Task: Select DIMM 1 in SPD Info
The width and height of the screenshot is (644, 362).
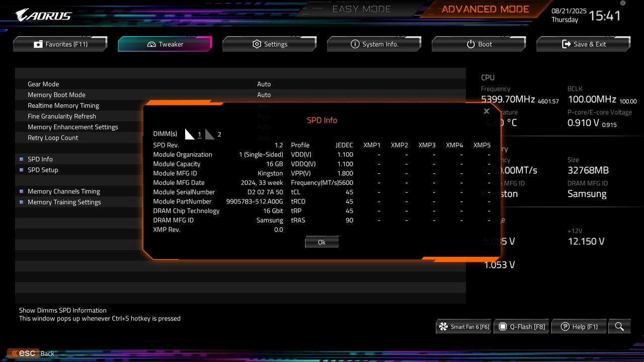Action: tap(199, 134)
